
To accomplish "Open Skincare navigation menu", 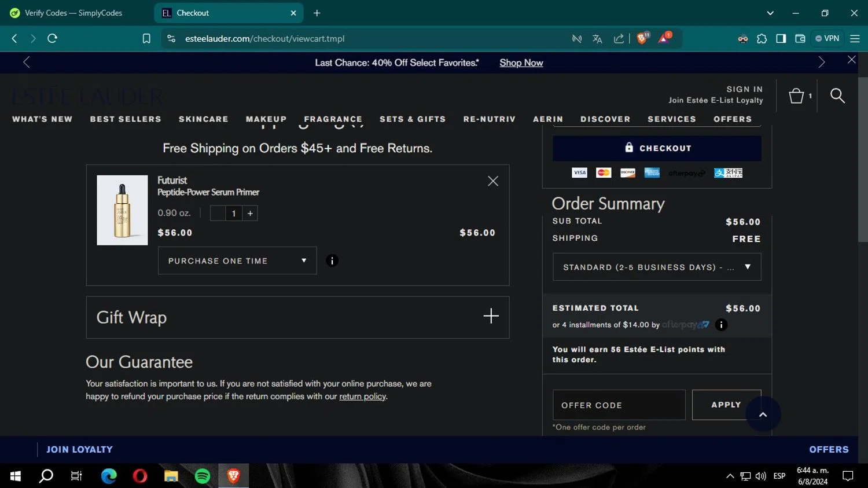I will [204, 119].
